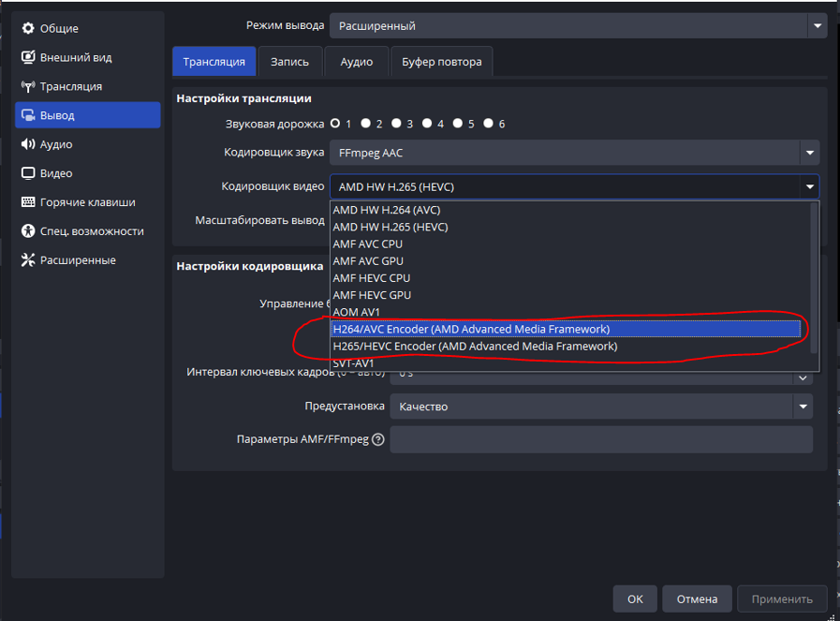Select audio track 6 radio button
Screen dimensions: 840x621
(x=488, y=124)
